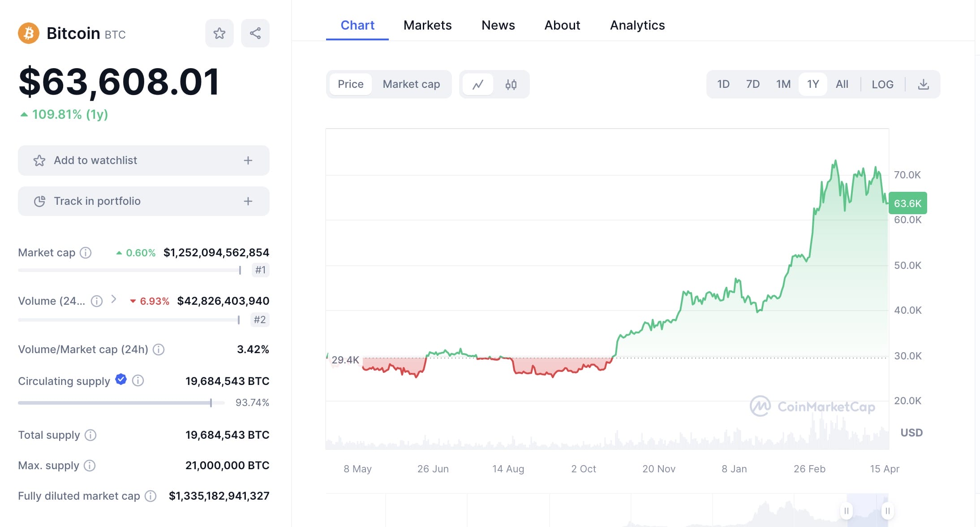Select the Chart tab

(x=357, y=25)
